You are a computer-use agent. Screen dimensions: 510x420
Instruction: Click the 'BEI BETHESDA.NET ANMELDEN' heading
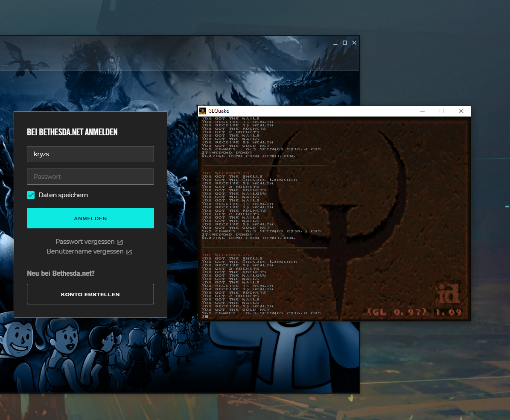pos(72,132)
